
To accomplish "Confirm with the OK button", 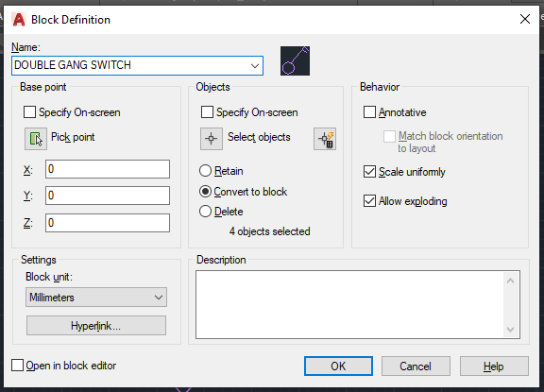I will (x=338, y=366).
